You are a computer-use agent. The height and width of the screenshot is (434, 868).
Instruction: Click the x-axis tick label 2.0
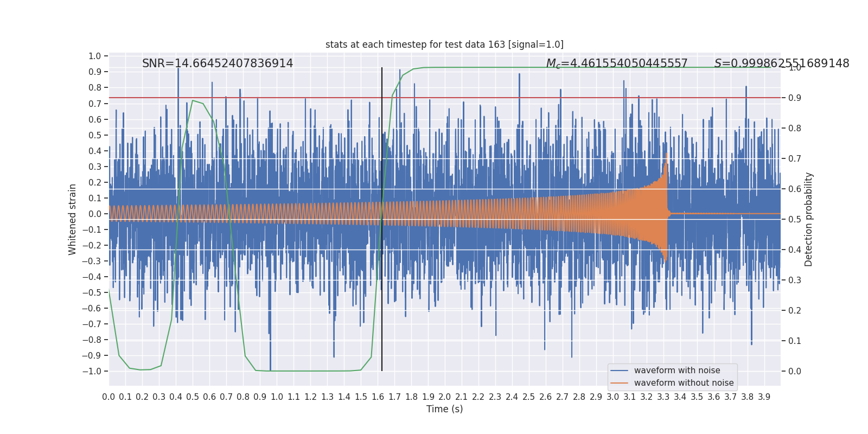[x=445, y=397]
